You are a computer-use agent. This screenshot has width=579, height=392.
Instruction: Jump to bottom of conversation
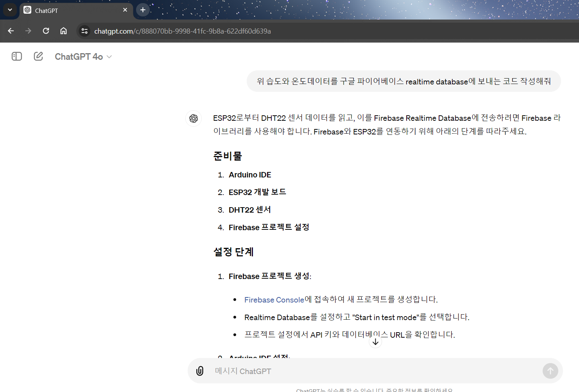point(375,342)
